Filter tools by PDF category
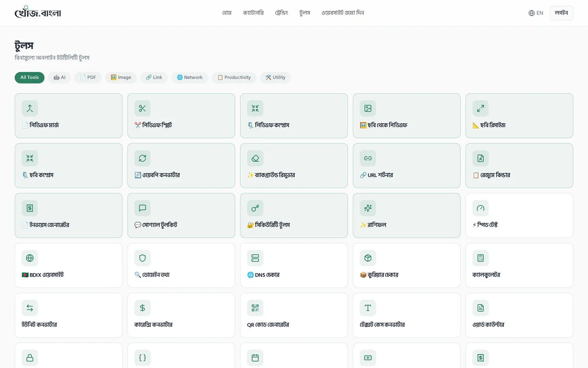This screenshot has width=588, height=368. [88, 77]
